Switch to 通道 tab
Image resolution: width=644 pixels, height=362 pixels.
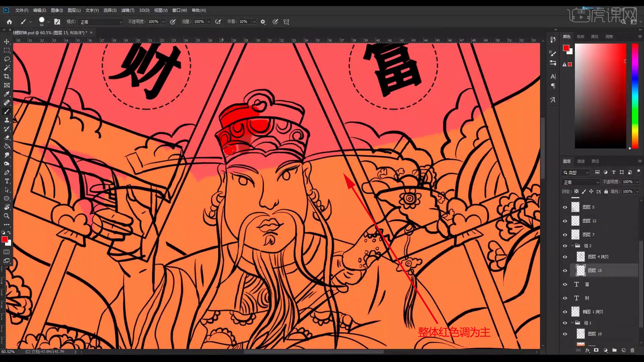click(581, 161)
